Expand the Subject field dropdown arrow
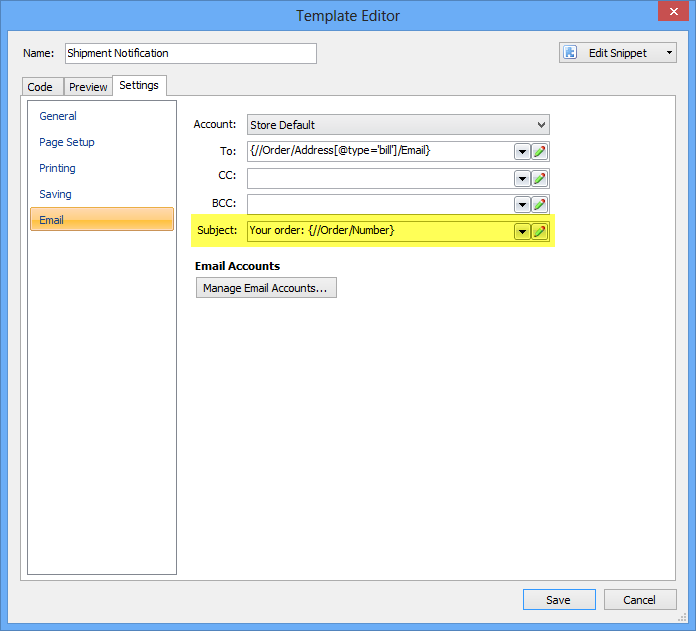The height and width of the screenshot is (631, 696). point(521,231)
